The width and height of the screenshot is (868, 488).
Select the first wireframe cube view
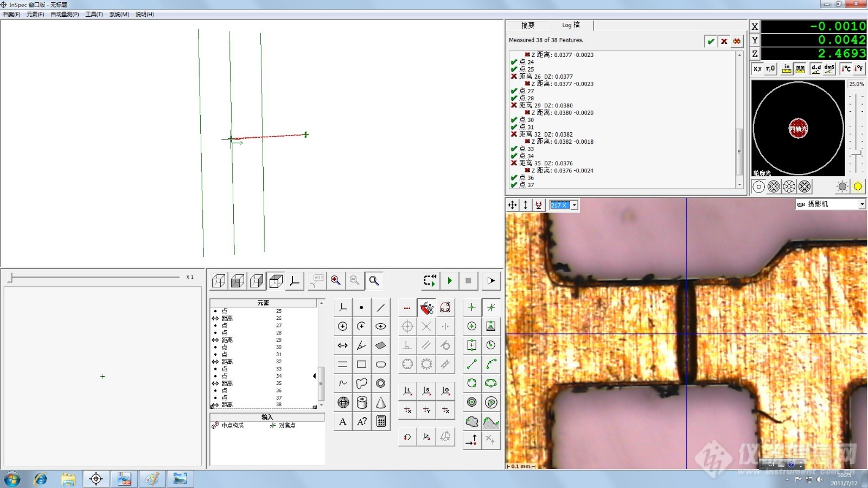click(x=219, y=281)
